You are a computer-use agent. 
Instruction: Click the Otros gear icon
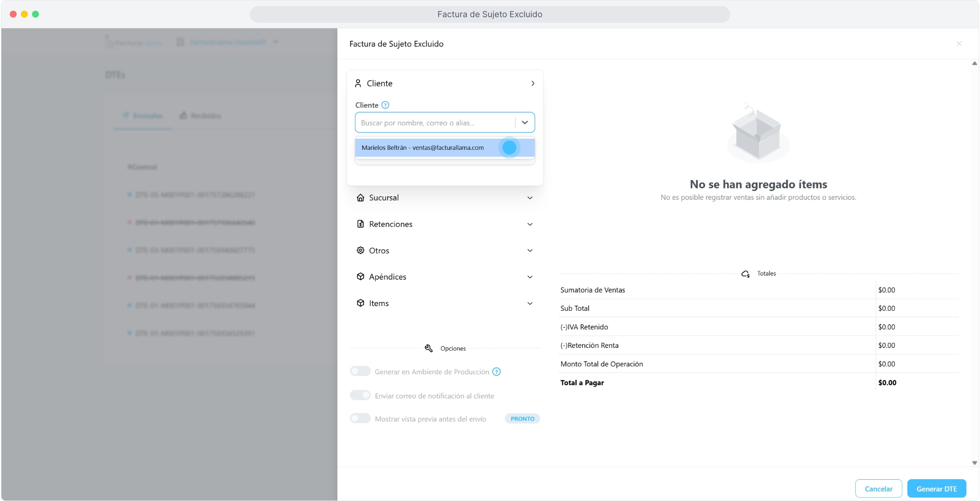360,250
